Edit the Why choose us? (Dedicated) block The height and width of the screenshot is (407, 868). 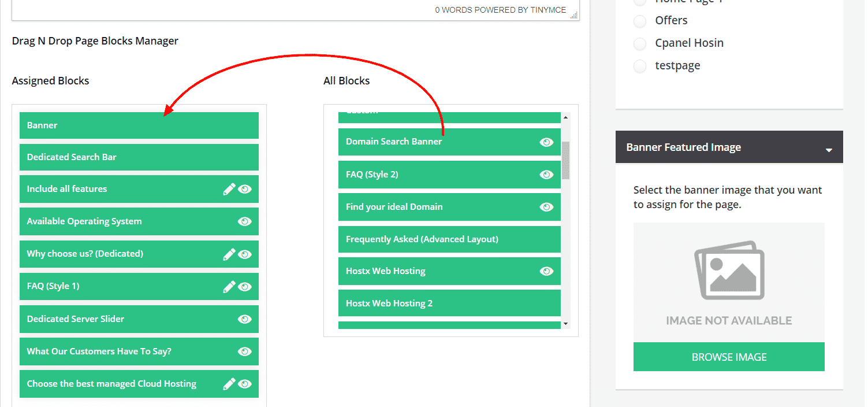(229, 254)
